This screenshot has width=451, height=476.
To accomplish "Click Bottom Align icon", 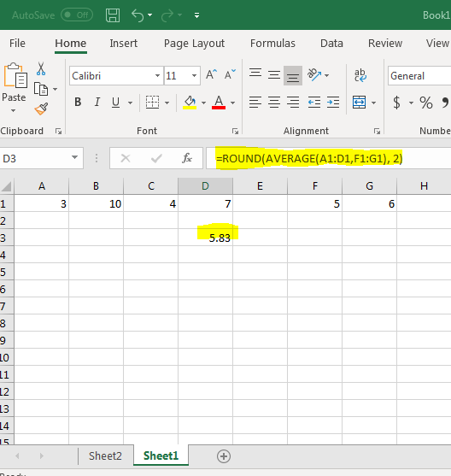I will (x=293, y=75).
